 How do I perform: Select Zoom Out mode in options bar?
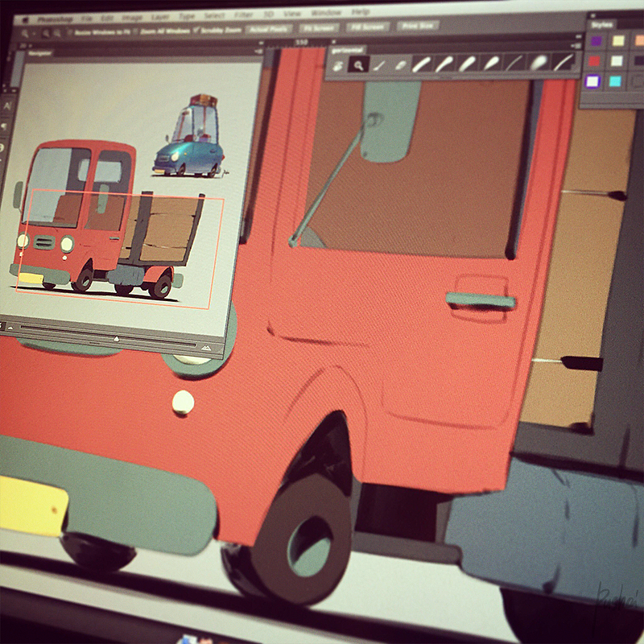(56, 33)
